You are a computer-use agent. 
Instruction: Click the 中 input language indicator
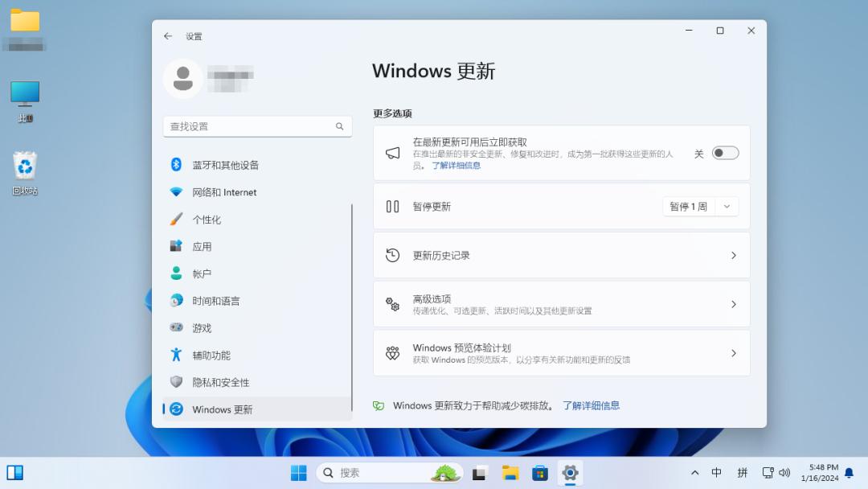[x=716, y=472]
